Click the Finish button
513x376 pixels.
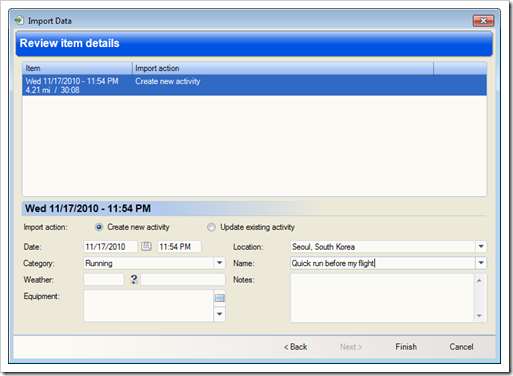[406, 347]
